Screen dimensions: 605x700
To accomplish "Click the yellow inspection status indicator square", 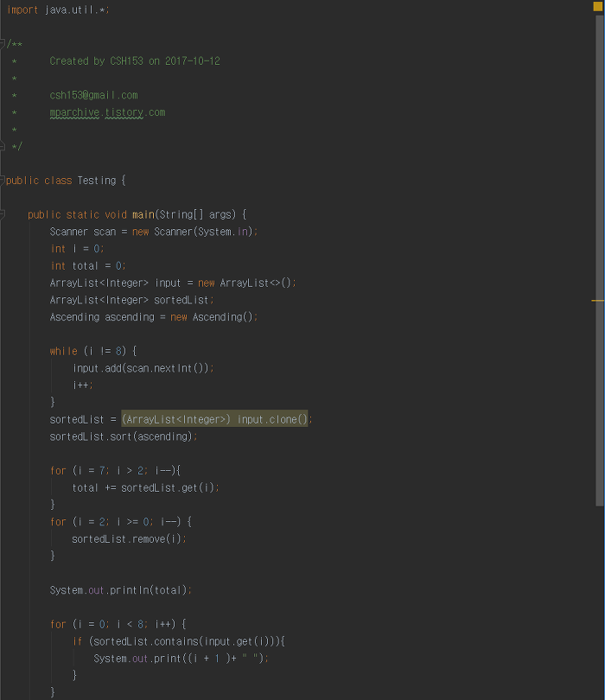I will [x=597, y=6].
